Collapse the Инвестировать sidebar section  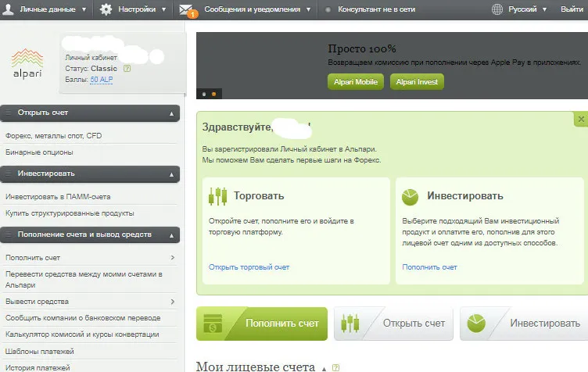coord(171,173)
